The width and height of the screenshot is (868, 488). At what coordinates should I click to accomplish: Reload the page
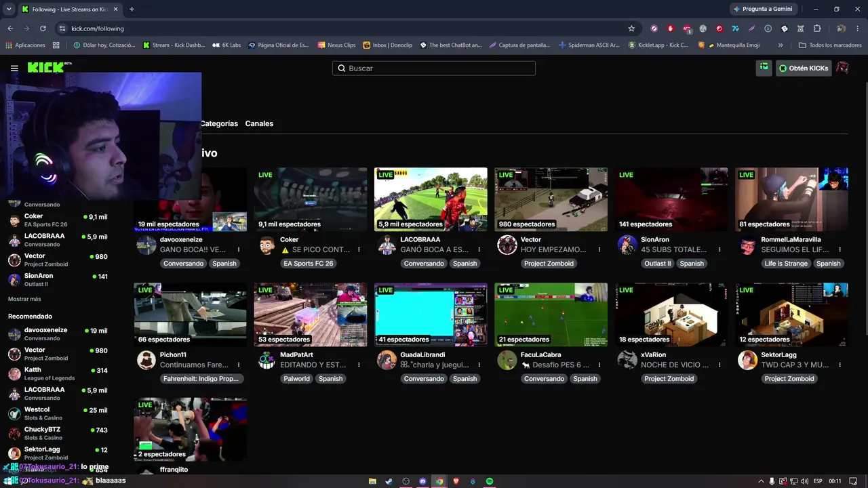(43, 28)
